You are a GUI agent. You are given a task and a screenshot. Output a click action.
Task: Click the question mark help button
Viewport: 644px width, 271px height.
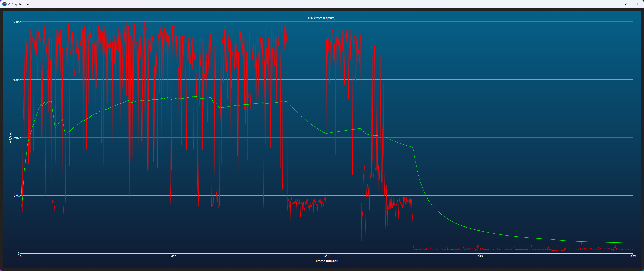click(626, 4)
